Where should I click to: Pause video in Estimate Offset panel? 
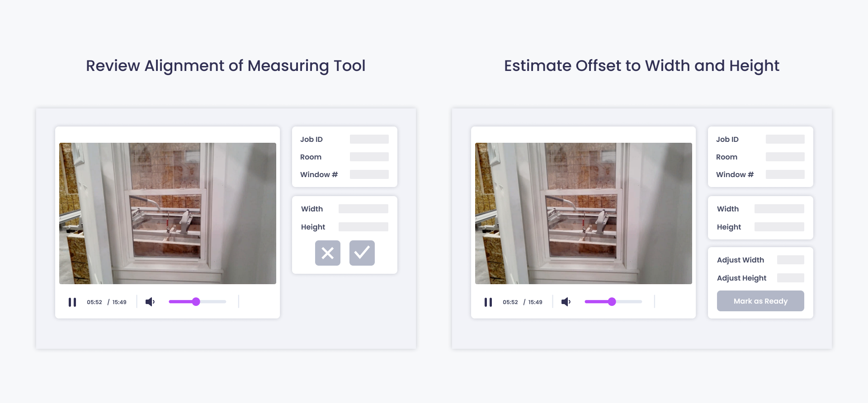[x=488, y=302]
